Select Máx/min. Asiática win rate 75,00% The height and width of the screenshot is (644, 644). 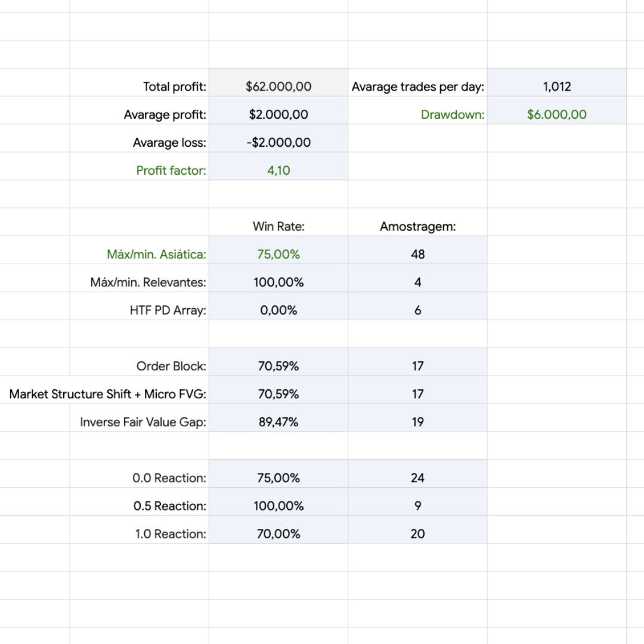click(278, 255)
